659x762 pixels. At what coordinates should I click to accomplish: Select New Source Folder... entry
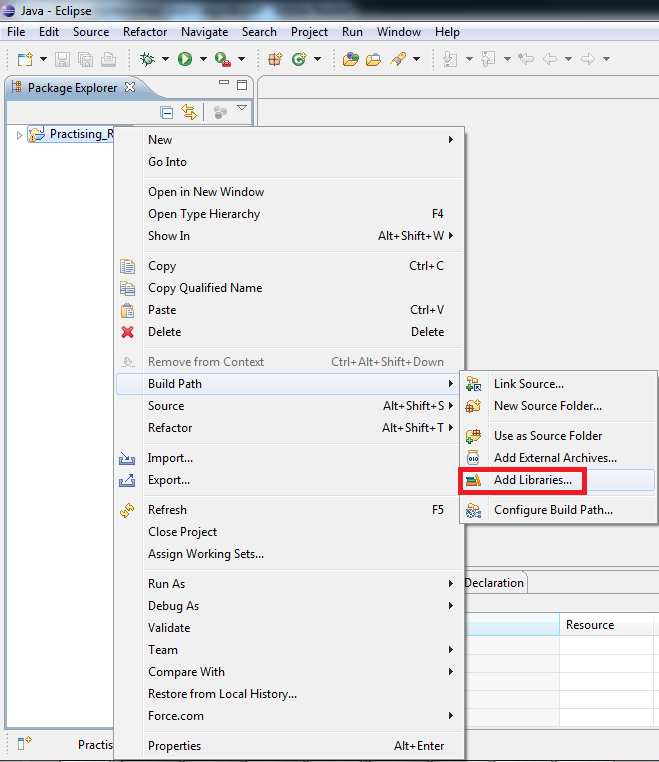point(557,406)
